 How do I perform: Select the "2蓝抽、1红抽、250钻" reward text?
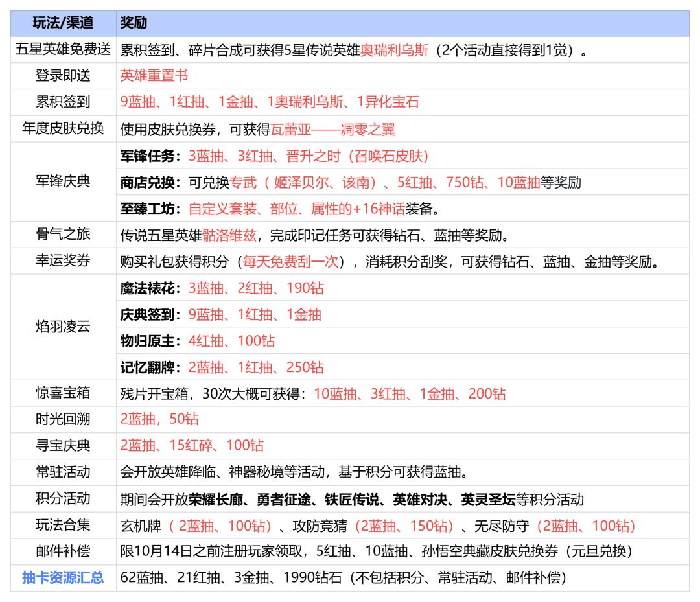click(256, 367)
